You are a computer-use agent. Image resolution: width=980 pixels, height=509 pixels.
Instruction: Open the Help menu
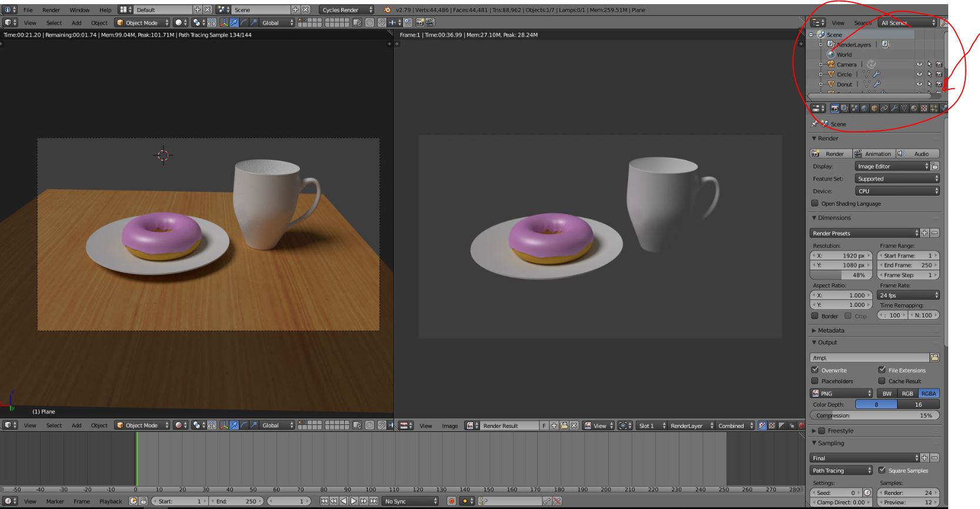point(105,10)
